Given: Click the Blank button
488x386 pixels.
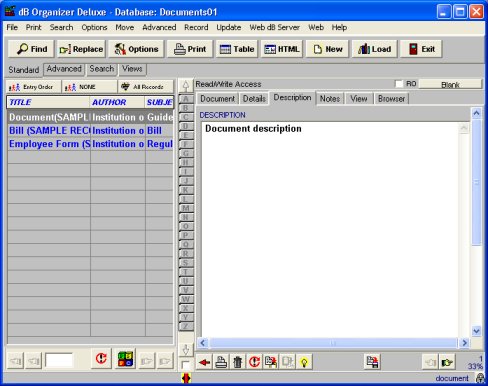Looking at the screenshot, I should [x=450, y=84].
